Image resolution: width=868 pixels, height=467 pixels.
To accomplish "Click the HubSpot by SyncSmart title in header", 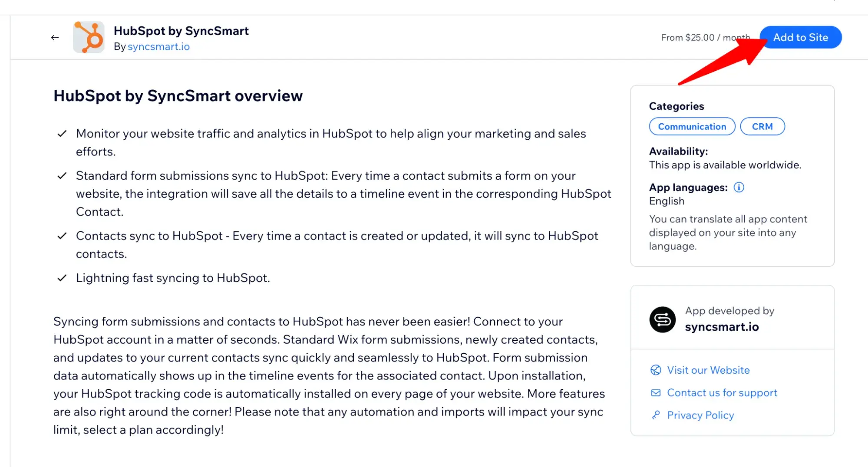I will [x=181, y=31].
